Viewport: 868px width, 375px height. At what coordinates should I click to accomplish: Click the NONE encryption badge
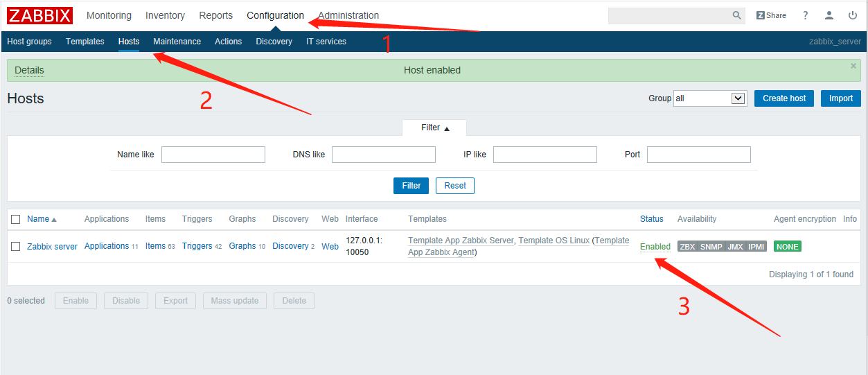click(788, 247)
